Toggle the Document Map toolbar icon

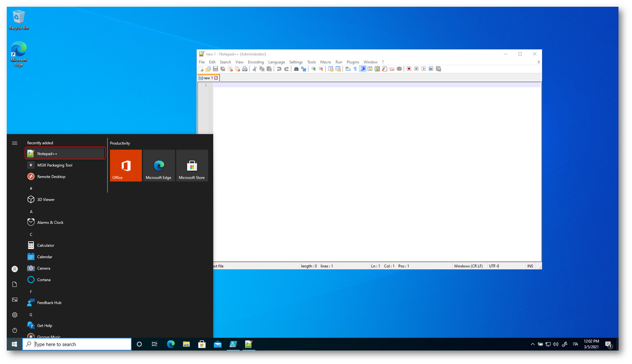pyautogui.click(x=377, y=69)
